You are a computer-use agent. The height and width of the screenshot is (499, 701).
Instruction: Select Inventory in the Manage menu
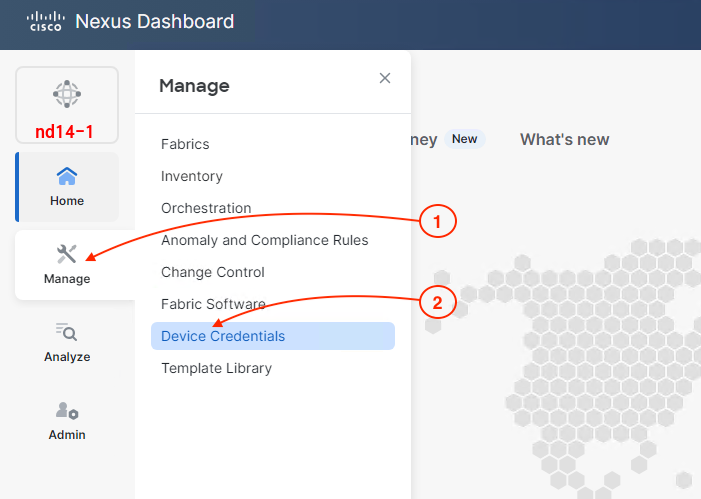click(x=192, y=176)
